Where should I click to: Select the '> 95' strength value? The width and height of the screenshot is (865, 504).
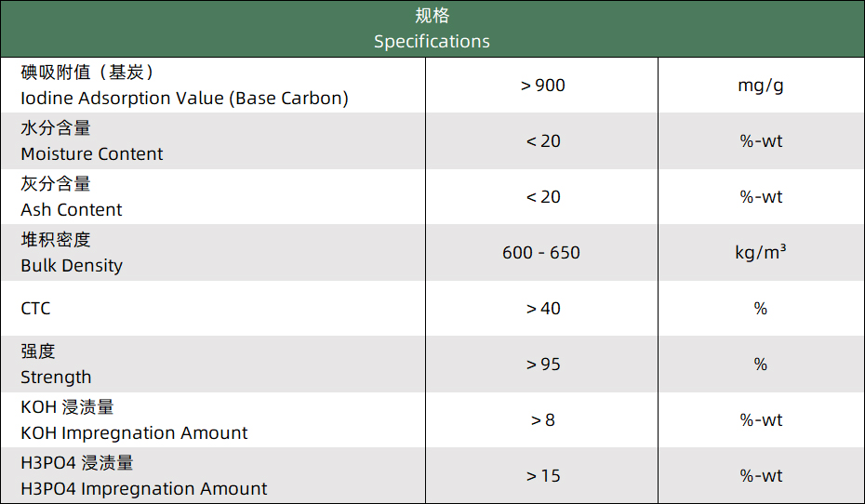(543, 365)
